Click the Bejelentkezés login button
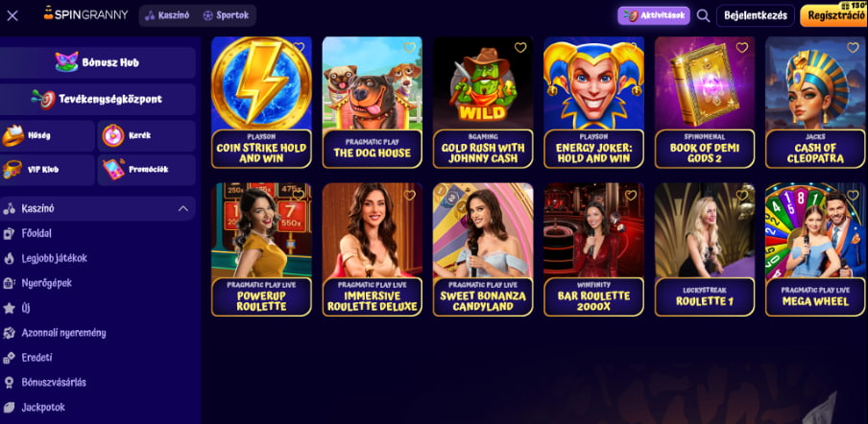868x424 pixels. 755,15
